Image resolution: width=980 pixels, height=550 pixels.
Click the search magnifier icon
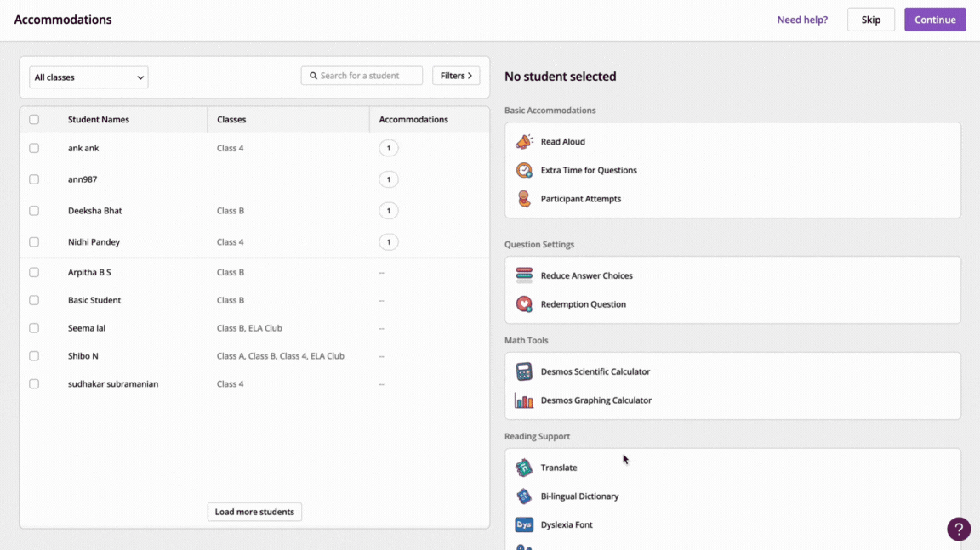pyautogui.click(x=313, y=76)
